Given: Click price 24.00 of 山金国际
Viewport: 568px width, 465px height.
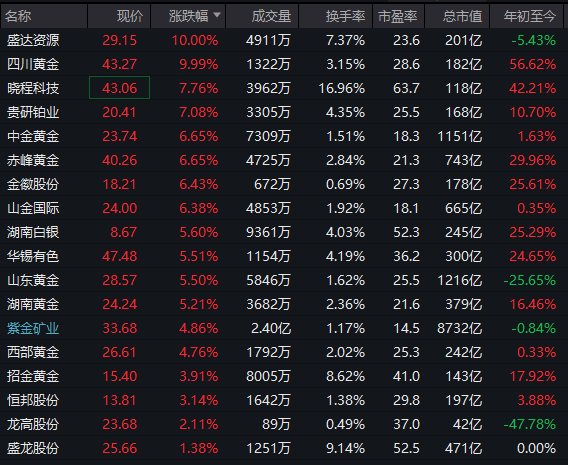Looking at the screenshot, I should [120, 208].
